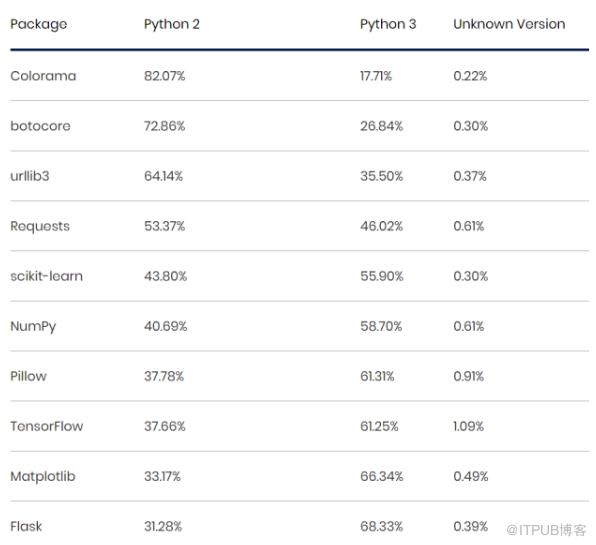The image size is (596, 545).
Task: Select the NumPy package name
Action: pos(33,326)
